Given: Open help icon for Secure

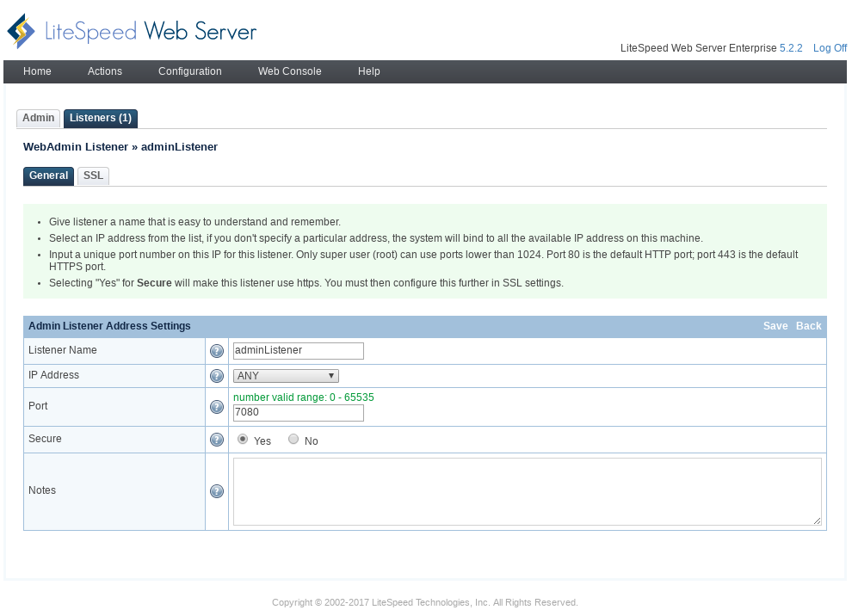Looking at the screenshot, I should tap(217, 440).
